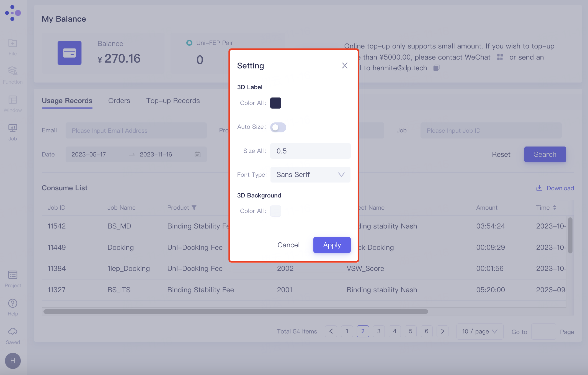This screenshot has width=588, height=375.
Task: Switch to the Top-up Records tab
Action: [x=173, y=101]
